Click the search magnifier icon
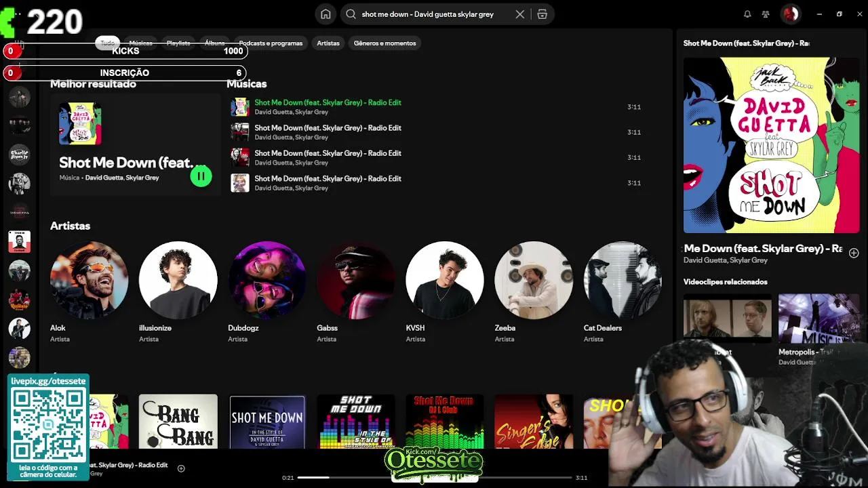The width and height of the screenshot is (868, 488). click(351, 14)
